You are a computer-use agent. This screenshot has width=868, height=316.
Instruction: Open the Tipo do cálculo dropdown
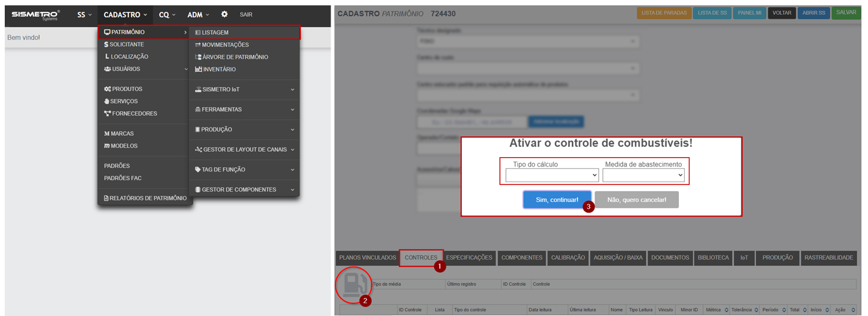552,175
